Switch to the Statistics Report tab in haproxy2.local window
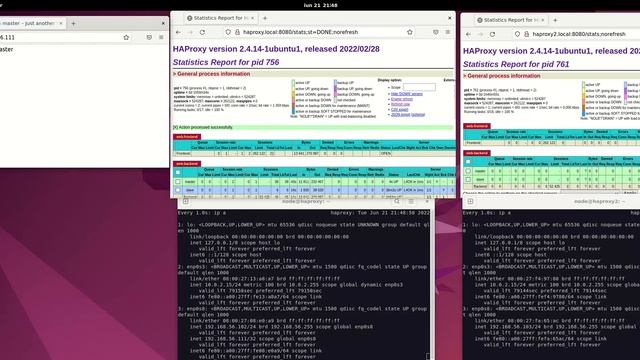The width and height of the screenshot is (640, 360). pyautogui.click(x=510, y=20)
